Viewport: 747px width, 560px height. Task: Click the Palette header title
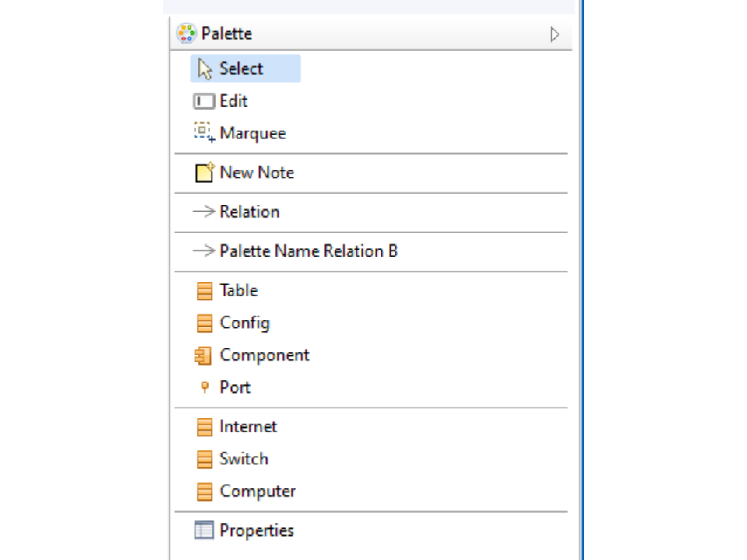[226, 34]
